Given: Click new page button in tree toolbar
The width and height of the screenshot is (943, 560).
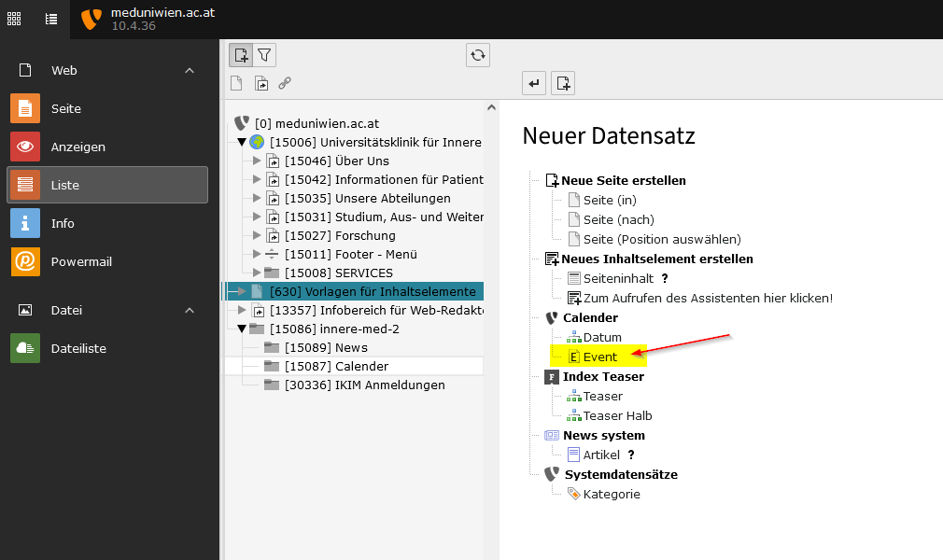Looking at the screenshot, I should 241,55.
